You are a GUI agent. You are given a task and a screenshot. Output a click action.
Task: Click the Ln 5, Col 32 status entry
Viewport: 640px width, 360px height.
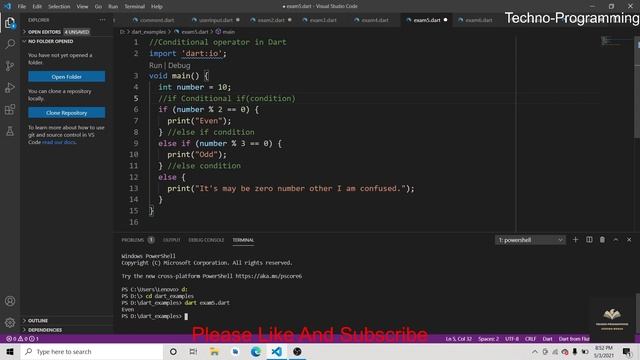point(458,339)
